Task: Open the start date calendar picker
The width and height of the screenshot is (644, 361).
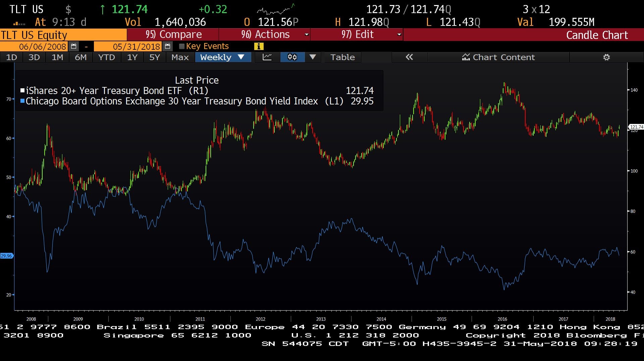Action: 74,46
